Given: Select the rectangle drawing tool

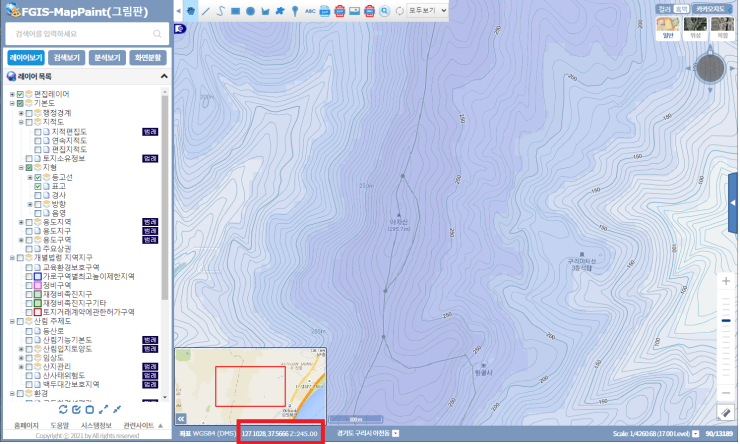Looking at the screenshot, I should pos(235,11).
